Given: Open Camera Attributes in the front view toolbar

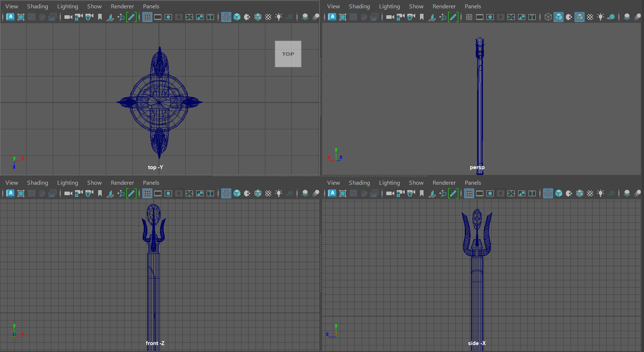Looking at the screenshot, I should tap(89, 193).
